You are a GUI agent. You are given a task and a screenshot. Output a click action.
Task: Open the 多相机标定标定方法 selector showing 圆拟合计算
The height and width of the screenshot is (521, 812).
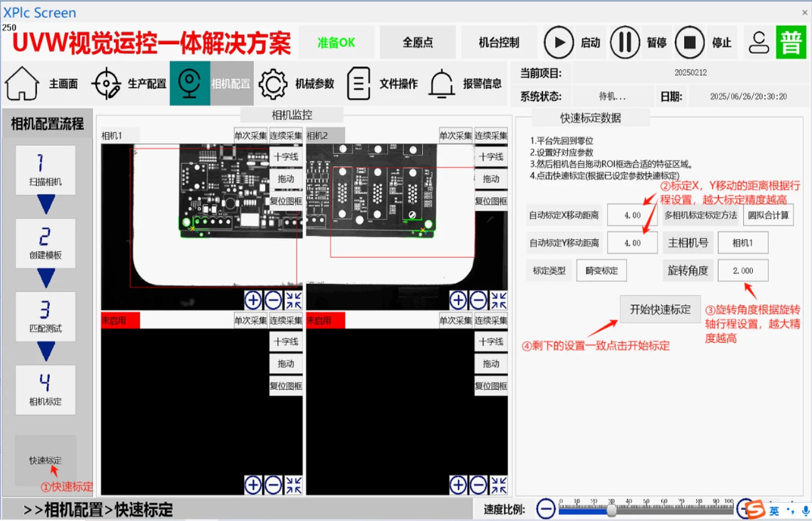(768, 215)
